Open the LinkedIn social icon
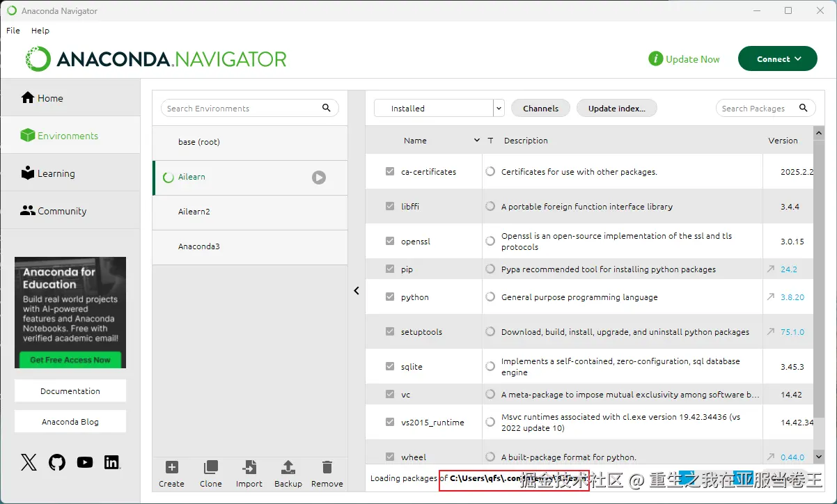837x504 pixels. pyautogui.click(x=112, y=462)
